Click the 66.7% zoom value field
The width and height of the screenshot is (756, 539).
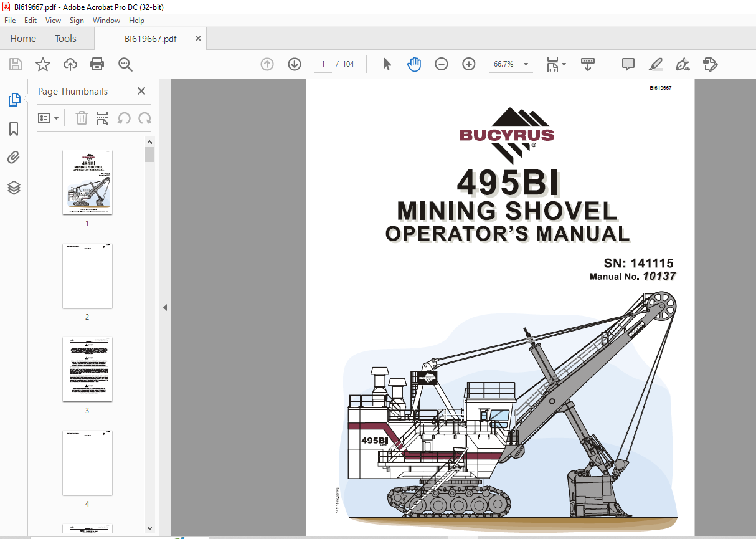click(x=503, y=64)
